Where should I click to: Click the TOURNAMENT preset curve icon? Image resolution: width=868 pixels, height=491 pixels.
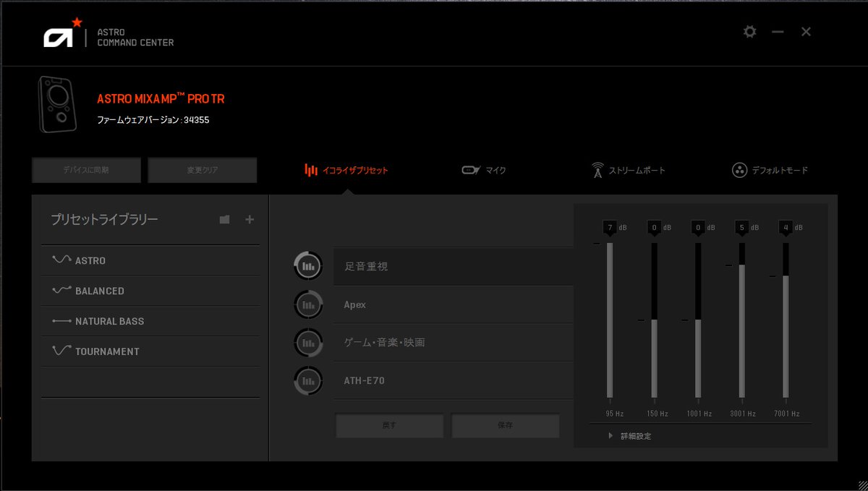click(61, 351)
